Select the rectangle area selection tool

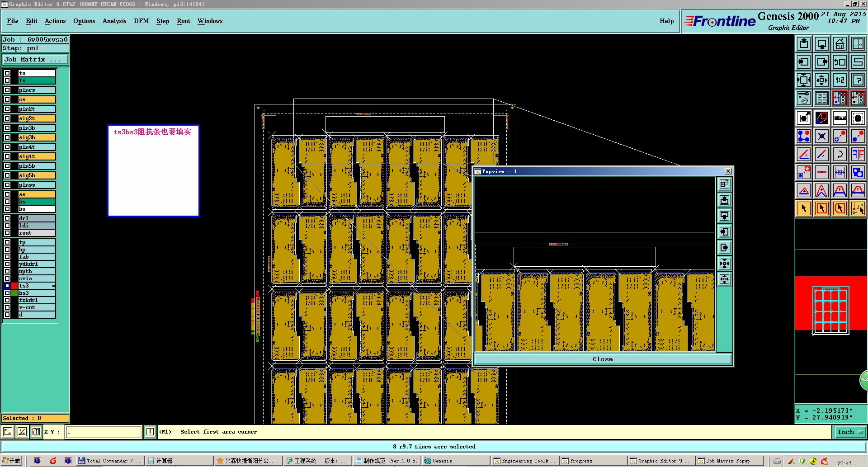tap(822, 208)
